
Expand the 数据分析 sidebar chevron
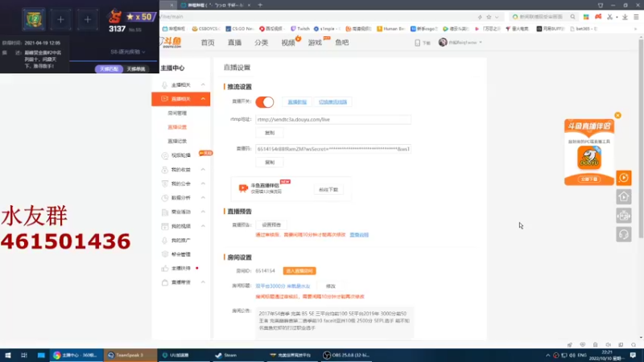click(x=203, y=198)
